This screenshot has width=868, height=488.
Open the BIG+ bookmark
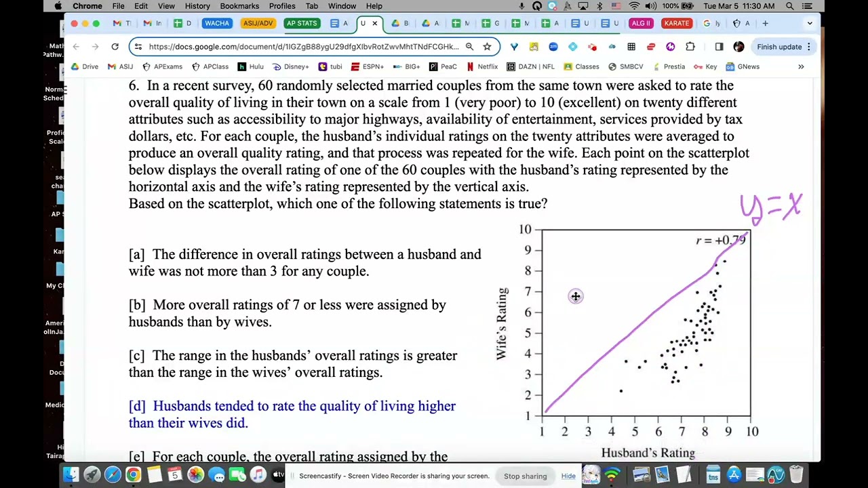pos(406,66)
